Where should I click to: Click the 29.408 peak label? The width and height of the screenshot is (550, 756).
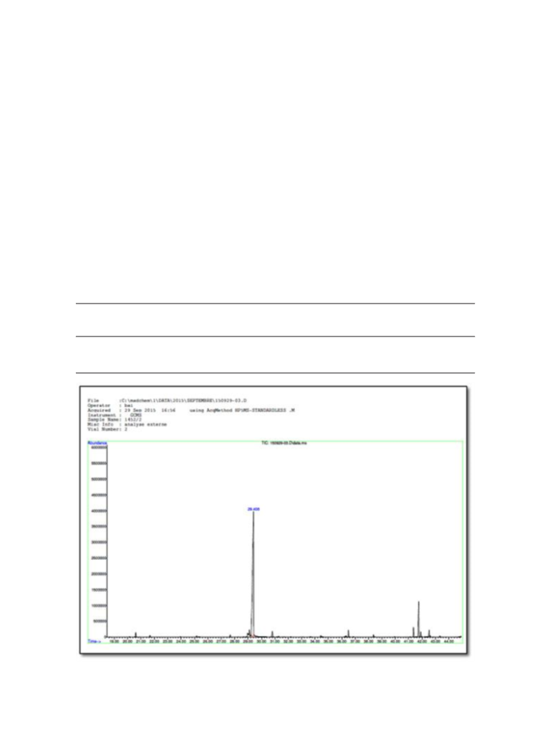(254, 509)
